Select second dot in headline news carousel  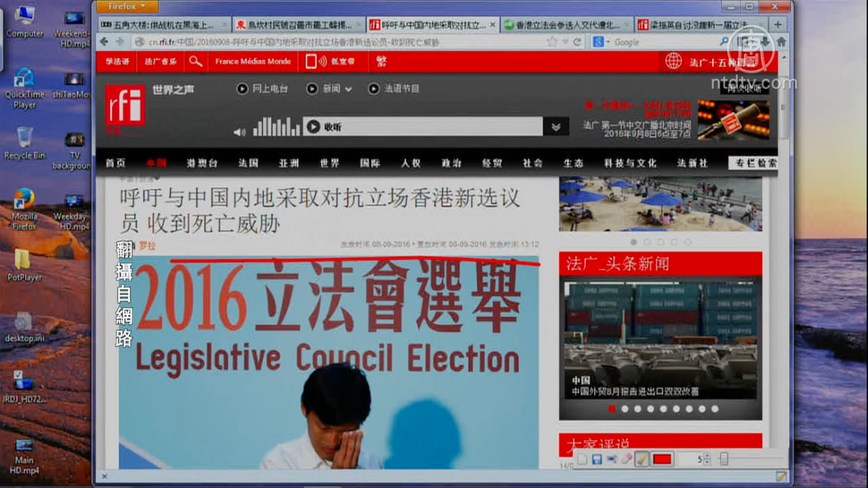pos(625,409)
